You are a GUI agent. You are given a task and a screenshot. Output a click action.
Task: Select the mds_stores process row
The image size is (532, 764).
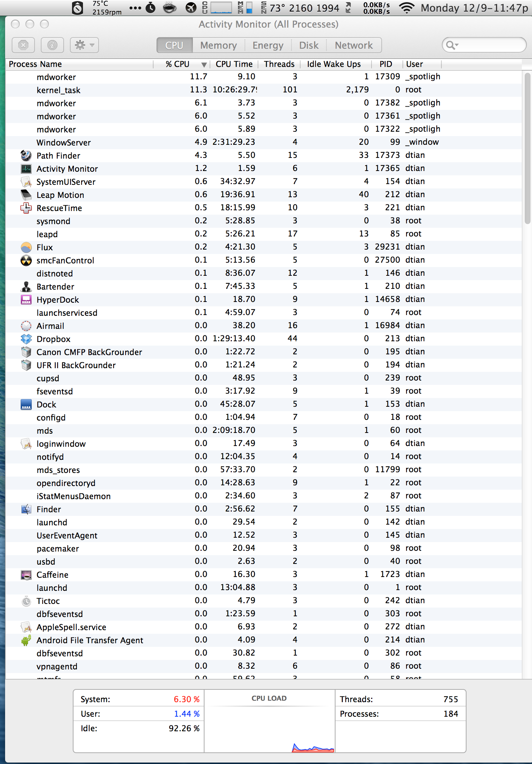point(264,470)
